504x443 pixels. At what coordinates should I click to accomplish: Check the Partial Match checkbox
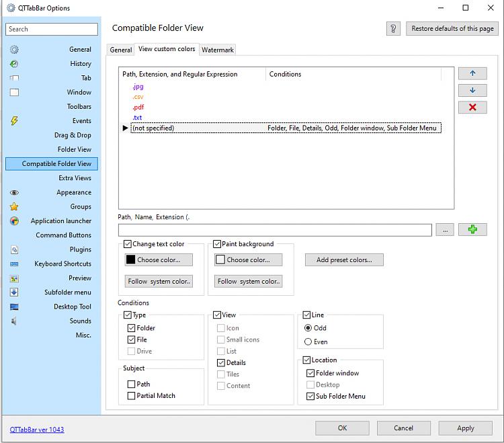131,396
